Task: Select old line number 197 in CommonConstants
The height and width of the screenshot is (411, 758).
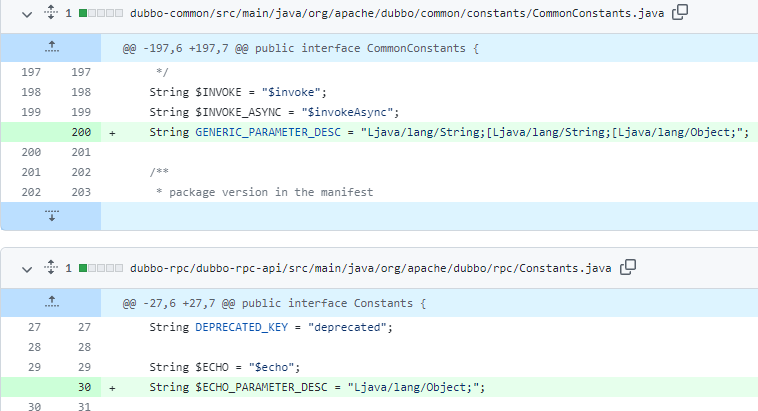Action: [x=31, y=72]
